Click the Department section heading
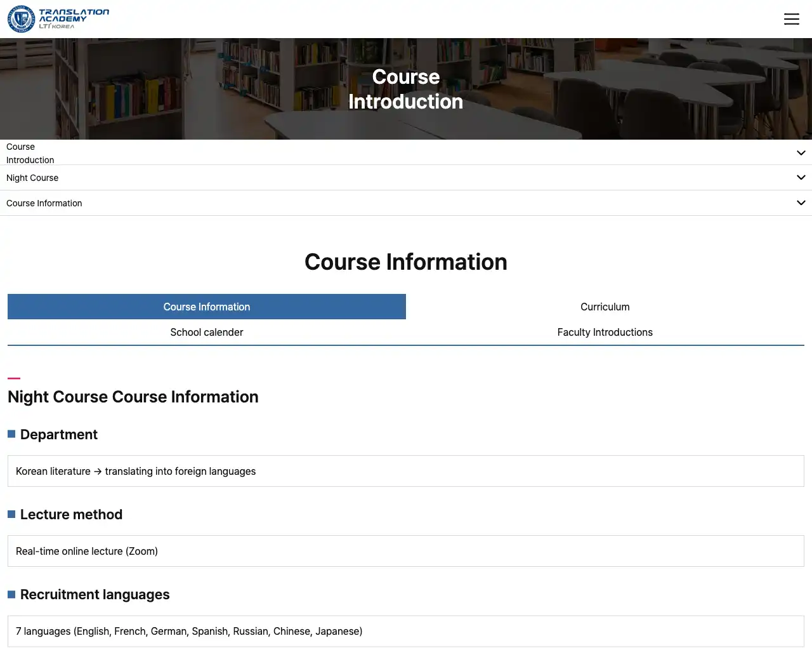 tap(59, 434)
